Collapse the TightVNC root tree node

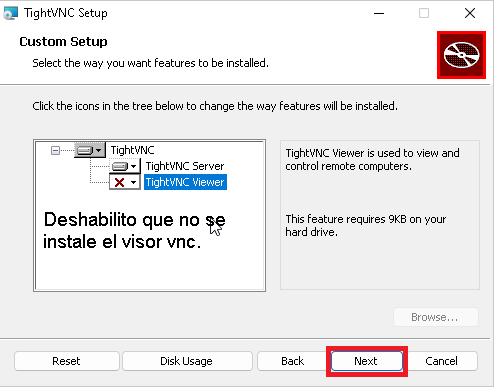pyautogui.click(x=55, y=151)
